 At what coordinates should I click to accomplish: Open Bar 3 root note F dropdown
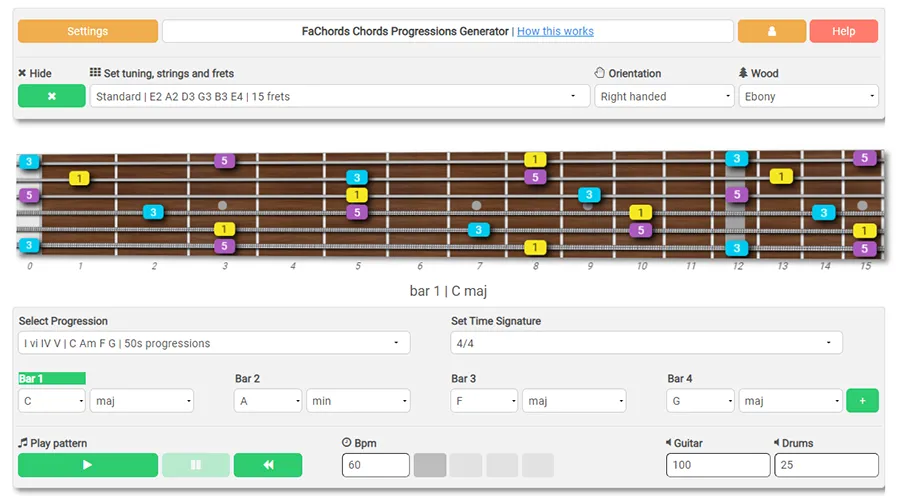(x=484, y=401)
